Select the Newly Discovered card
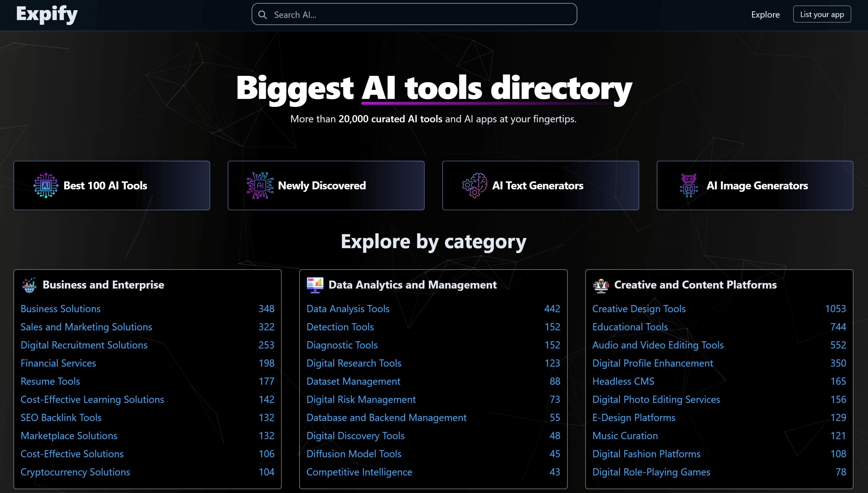The width and height of the screenshot is (868, 493). pyautogui.click(x=326, y=185)
